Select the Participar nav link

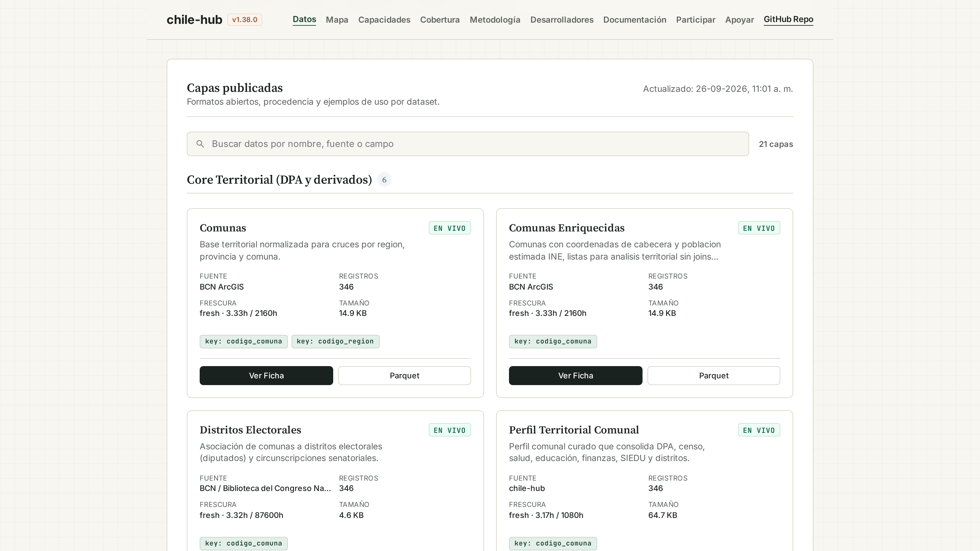pos(695,20)
